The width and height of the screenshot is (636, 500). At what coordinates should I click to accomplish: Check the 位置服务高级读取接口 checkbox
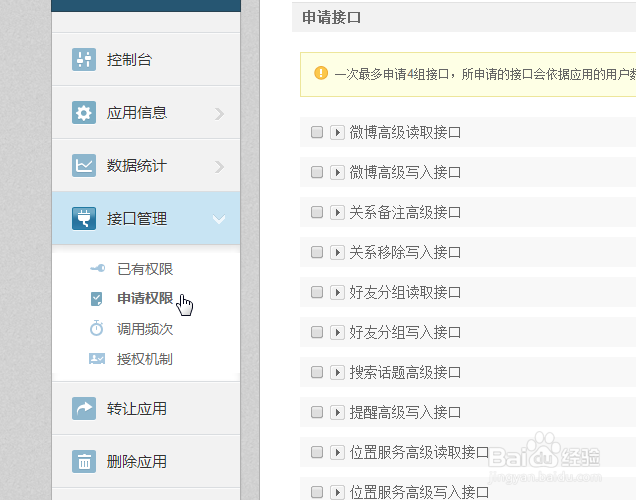[317, 452]
